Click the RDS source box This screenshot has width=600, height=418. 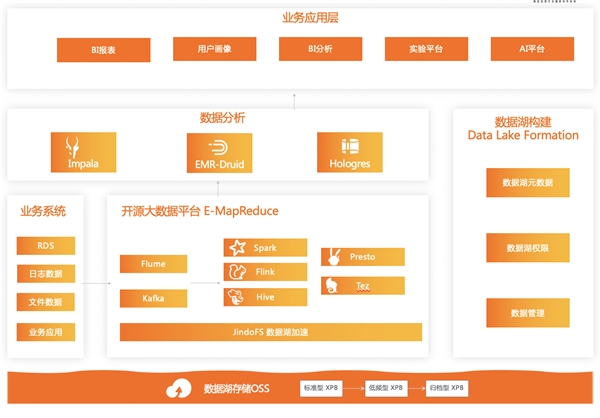[46, 246]
